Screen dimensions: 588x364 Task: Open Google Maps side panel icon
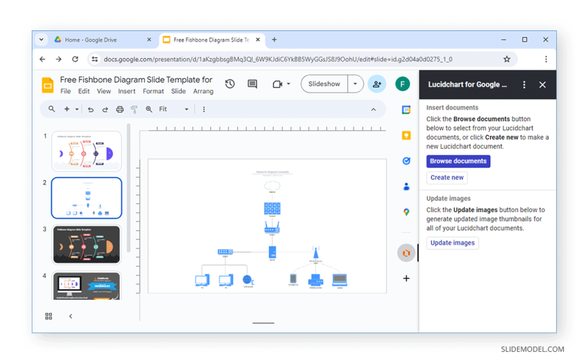pos(406,212)
